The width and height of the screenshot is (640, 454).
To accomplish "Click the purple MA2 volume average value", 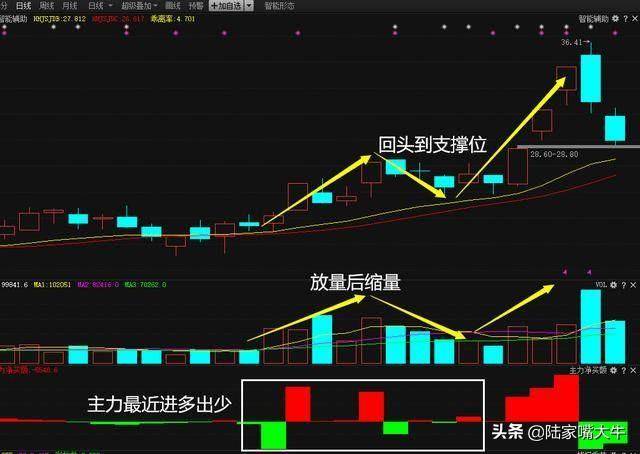I will (x=98, y=285).
